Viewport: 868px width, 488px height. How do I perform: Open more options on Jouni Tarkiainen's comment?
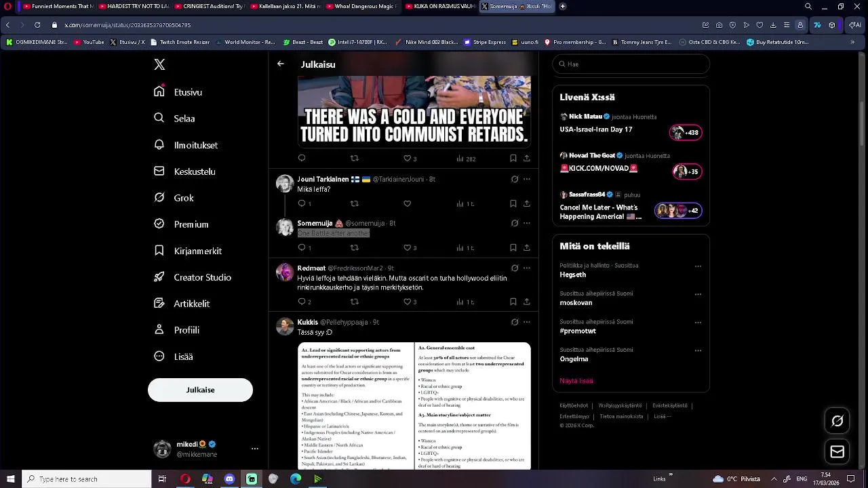(526, 180)
